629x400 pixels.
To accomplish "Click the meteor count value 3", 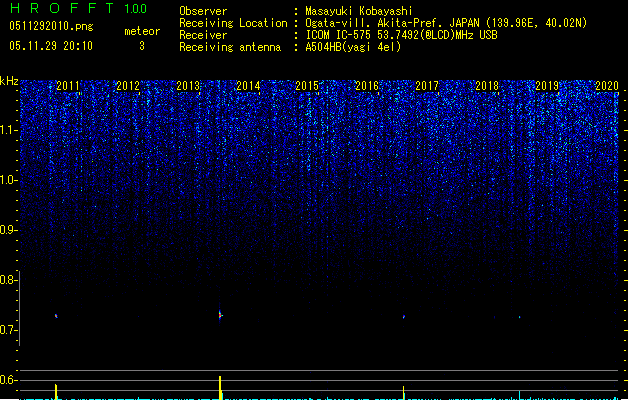I will (x=142, y=46).
